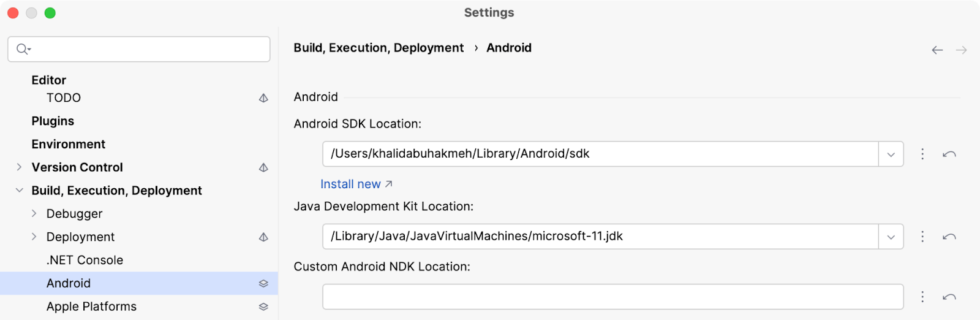The height and width of the screenshot is (320, 980).
Task: Open the Plugins settings page
Action: point(53,121)
